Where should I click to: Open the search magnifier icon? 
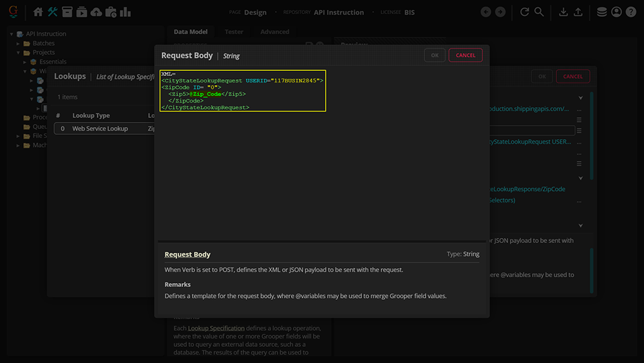[x=539, y=12]
